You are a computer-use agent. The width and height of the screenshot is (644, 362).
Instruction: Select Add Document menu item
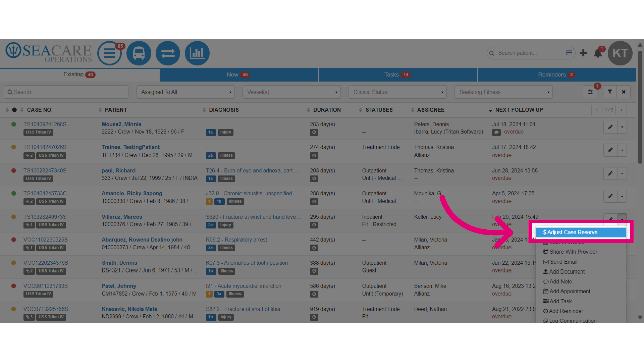[x=581, y=272]
